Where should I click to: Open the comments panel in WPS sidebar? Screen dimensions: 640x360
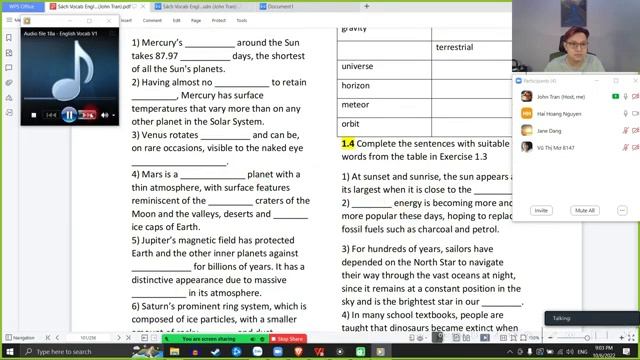tap(9, 67)
